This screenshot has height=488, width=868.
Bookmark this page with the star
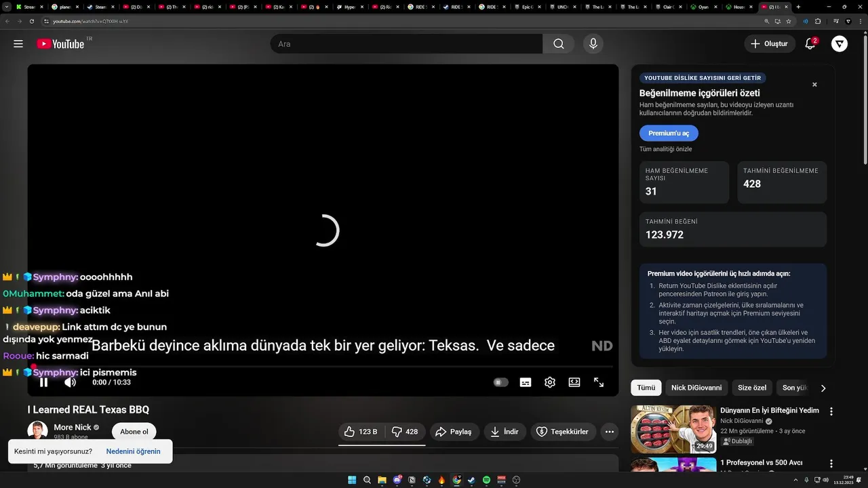point(789,22)
